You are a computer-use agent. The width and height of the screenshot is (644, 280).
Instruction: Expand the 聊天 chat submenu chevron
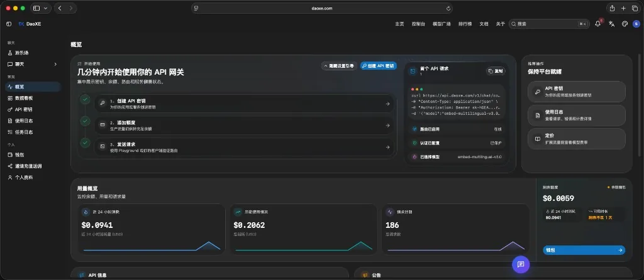pyautogui.click(x=55, y=65)
